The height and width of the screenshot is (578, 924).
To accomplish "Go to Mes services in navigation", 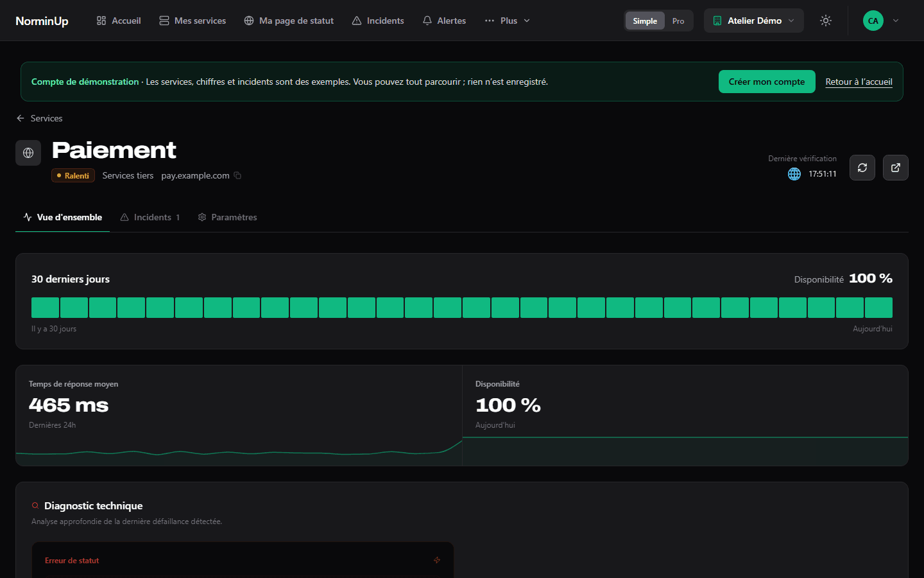I will click(193, 21).
